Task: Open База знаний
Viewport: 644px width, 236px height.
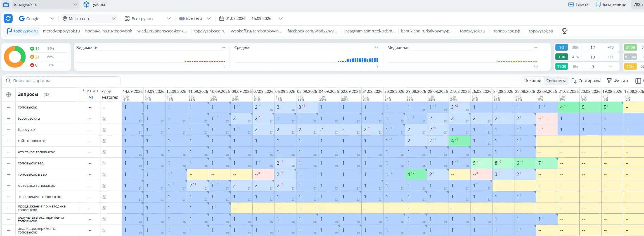Action: point(611,4)
